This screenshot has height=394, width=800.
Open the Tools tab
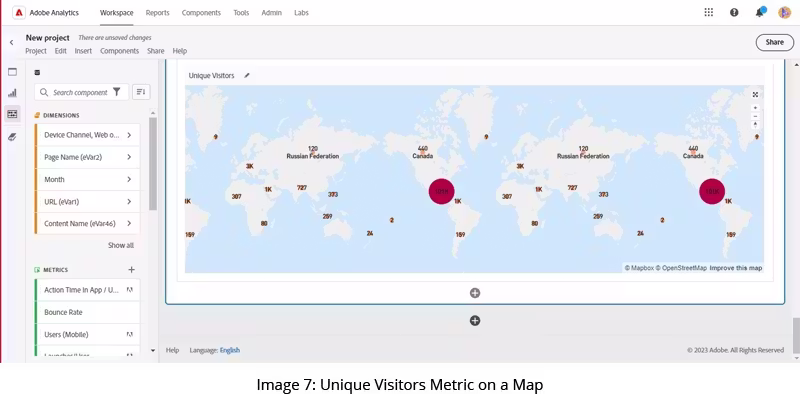click(241, 13)
